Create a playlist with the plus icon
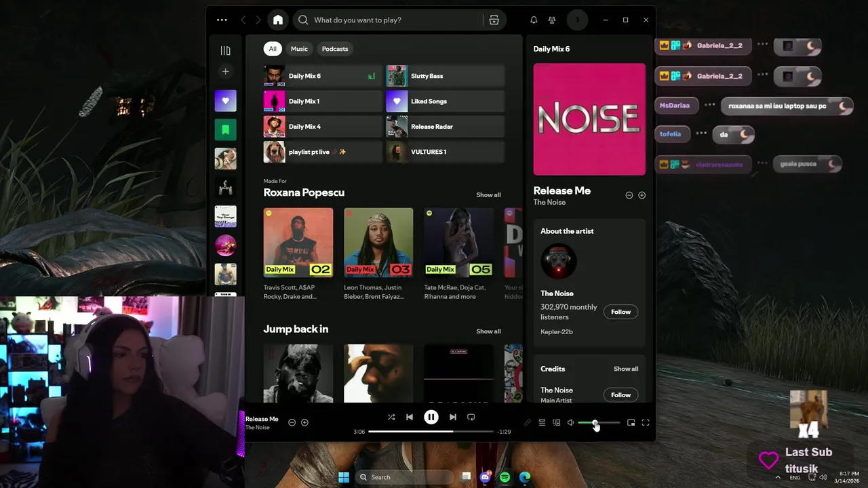The height and width of the screenshot is (488, 868). click(x=226, y=71)
